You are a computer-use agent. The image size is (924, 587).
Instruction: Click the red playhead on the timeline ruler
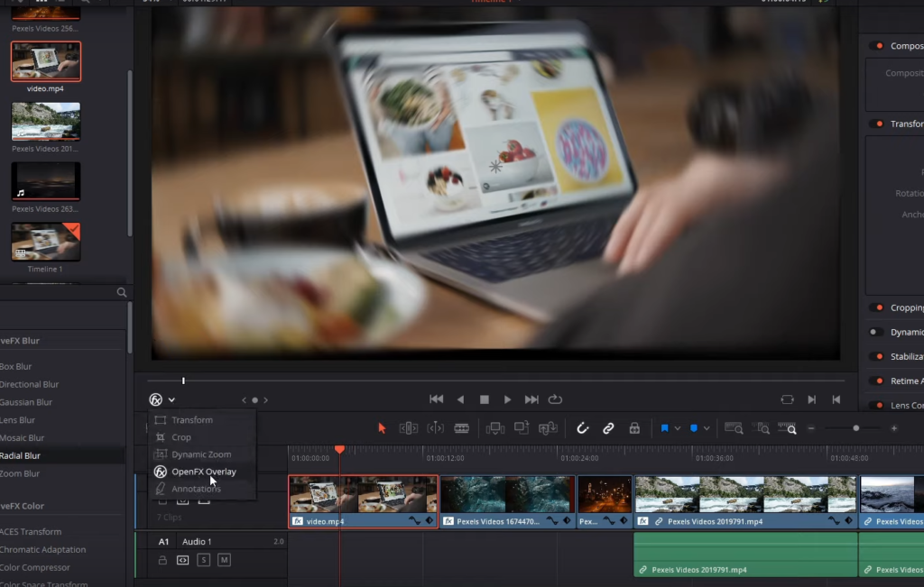[339, 449]
